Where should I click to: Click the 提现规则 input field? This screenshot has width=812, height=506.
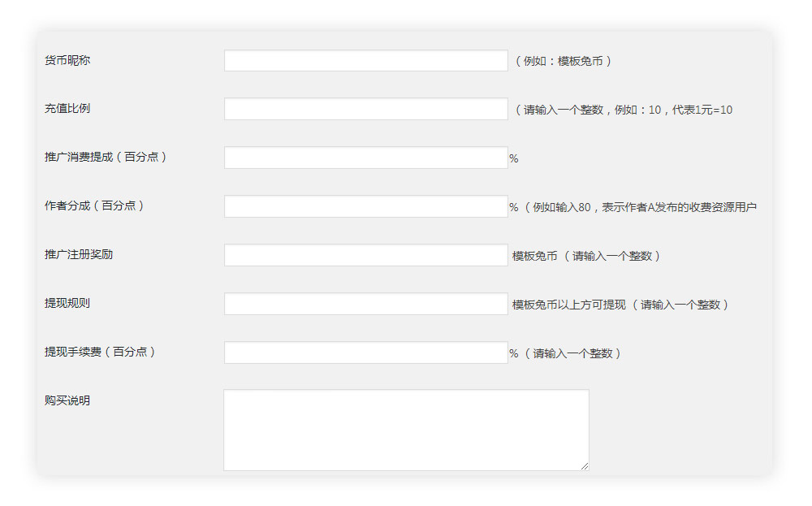pyautogui.click(x=365, y=303)
